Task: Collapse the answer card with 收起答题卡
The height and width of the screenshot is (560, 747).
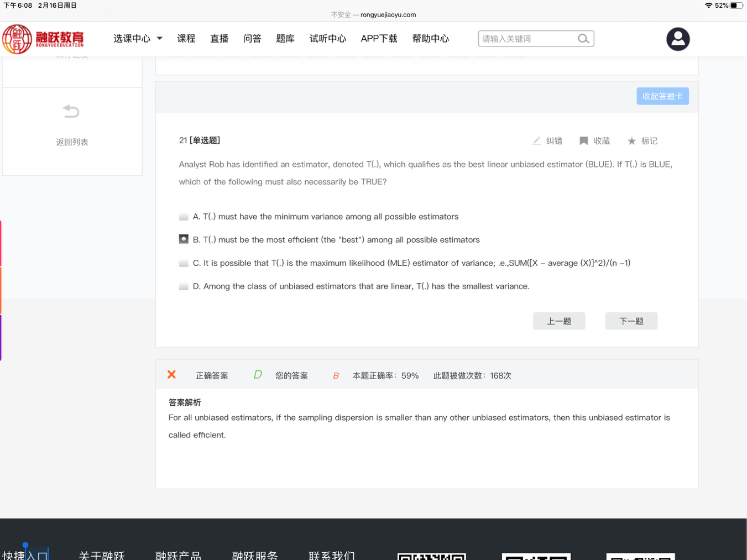Action: pos(662,96)
